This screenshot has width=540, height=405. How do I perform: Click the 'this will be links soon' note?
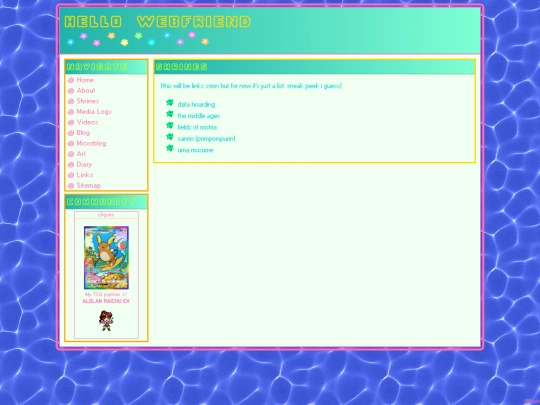coord(251,86)
